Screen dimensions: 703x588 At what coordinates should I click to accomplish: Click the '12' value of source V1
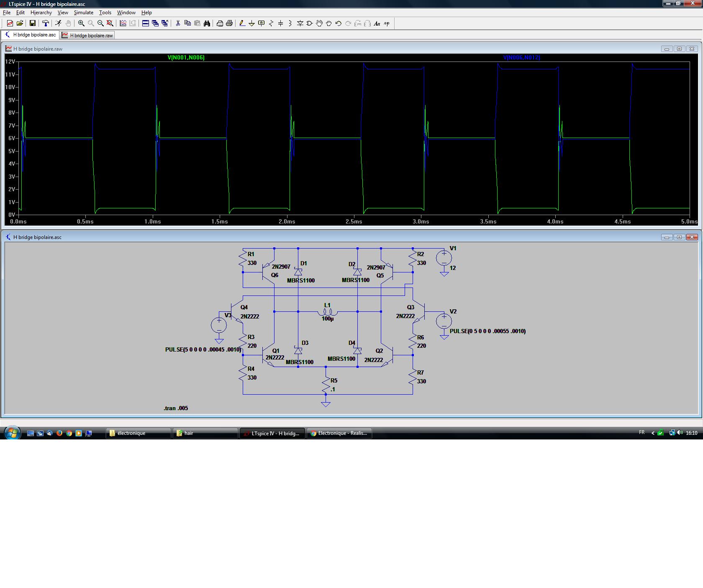click(x=453, y=268)
